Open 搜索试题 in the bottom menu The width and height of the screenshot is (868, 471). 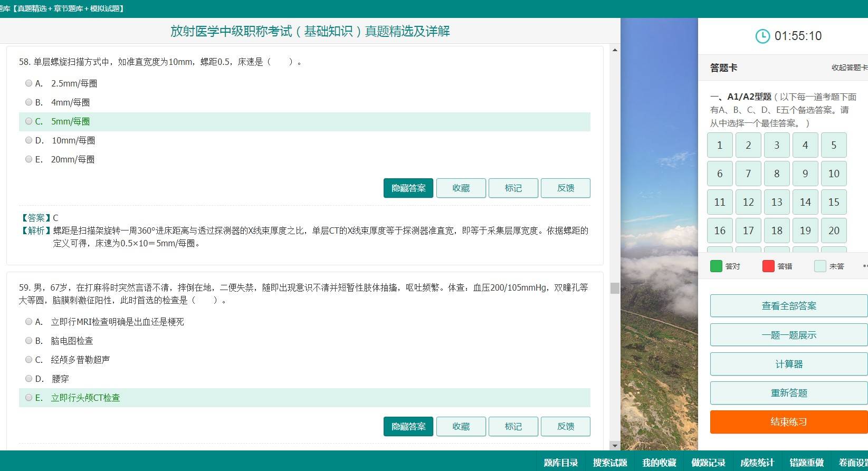[610, 463]
